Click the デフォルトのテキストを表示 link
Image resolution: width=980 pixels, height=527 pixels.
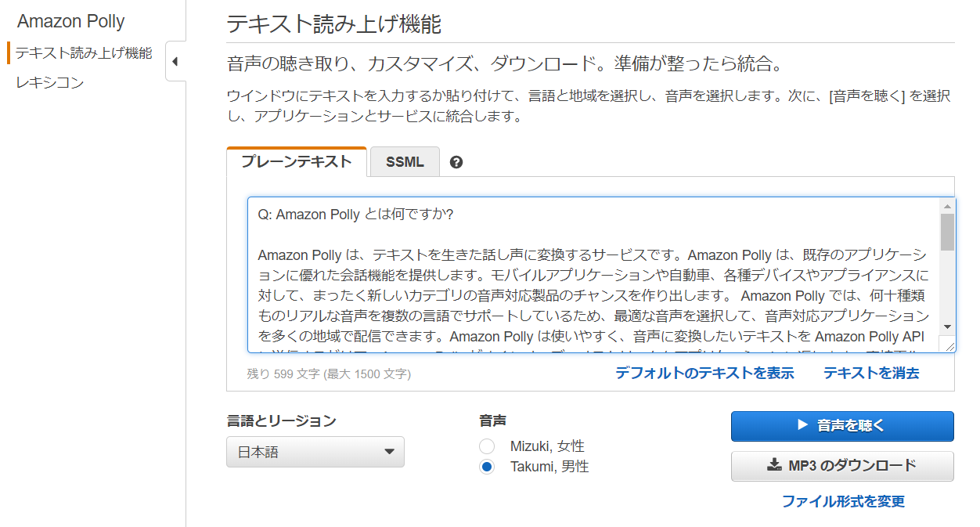[704, 373]
